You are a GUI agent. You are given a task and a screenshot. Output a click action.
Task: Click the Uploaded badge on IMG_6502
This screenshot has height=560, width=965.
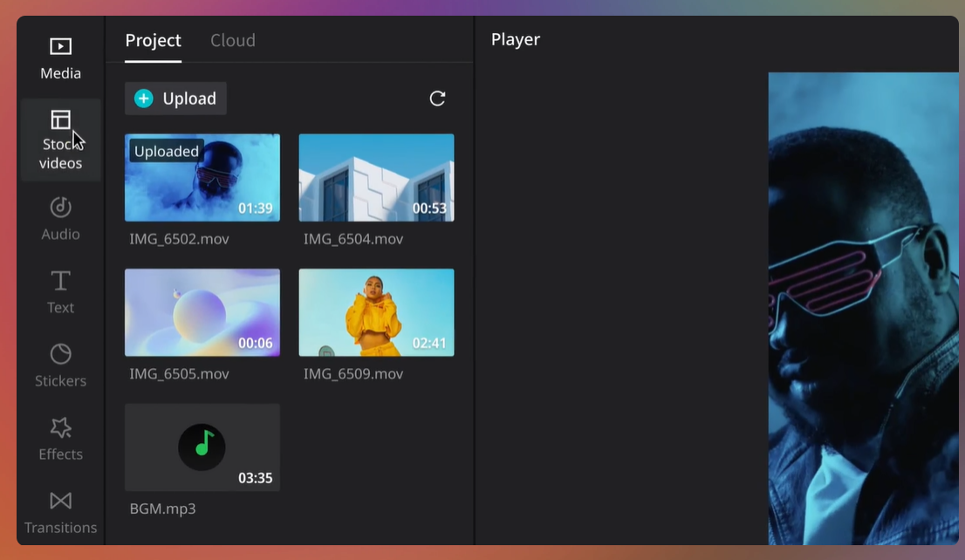(x=166, y=151)
